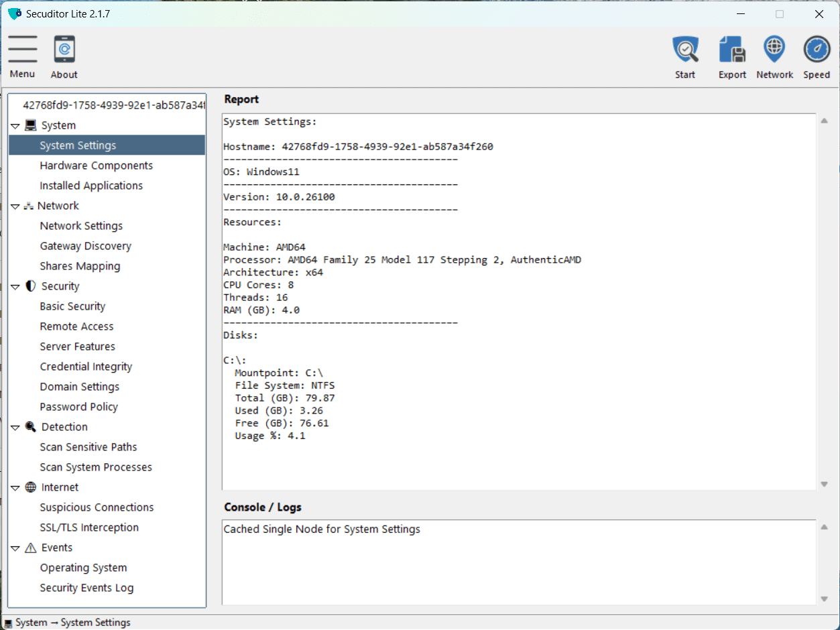The width and height of the screenshot is (840, 630).
Task: Collapse the Security tree section
Action: click(15, 287)
